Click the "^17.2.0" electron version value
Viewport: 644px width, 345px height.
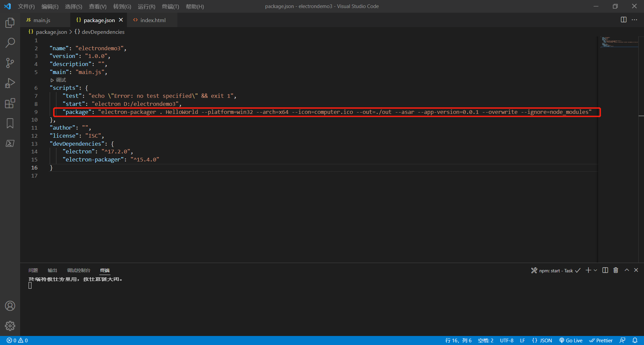(x=116, y=151)
